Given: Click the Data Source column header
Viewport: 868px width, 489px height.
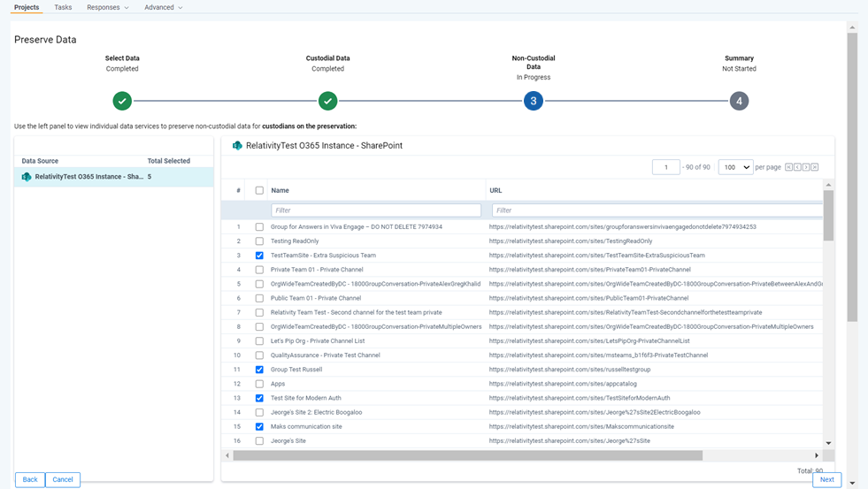Looking at the screenshot, I should click(40, 161).
